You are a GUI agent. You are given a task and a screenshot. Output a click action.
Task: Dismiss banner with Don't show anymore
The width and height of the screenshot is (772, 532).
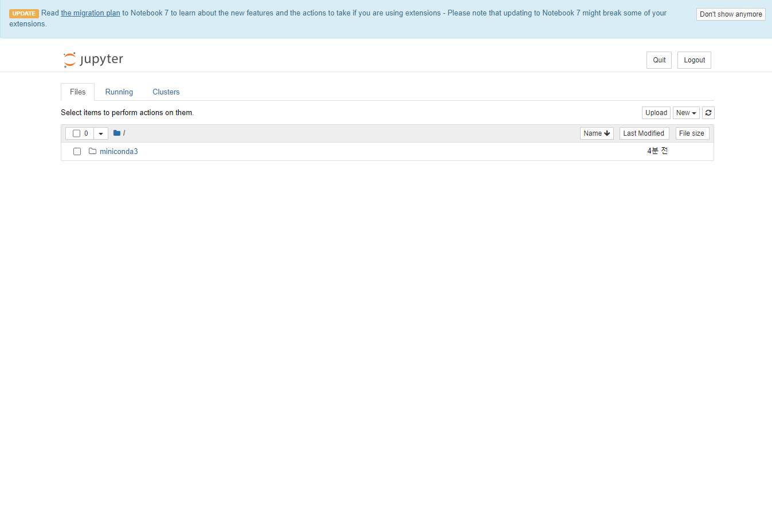click(731, 14)
